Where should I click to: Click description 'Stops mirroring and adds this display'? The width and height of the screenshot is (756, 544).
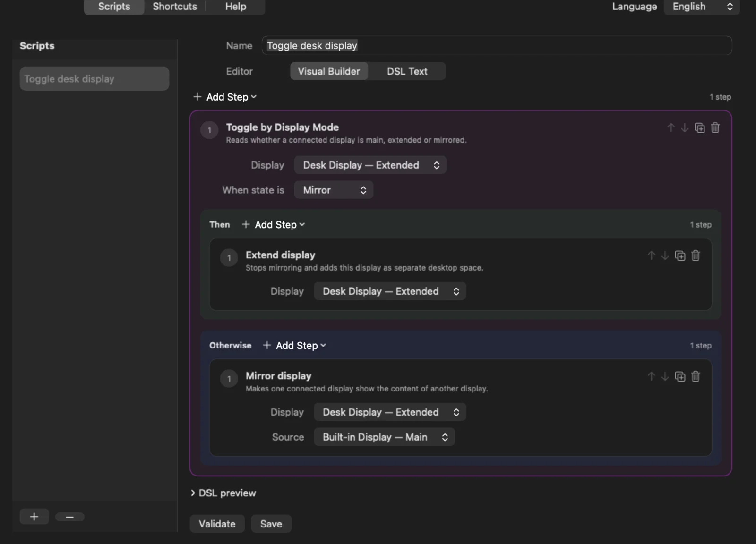tap(364, 268)
